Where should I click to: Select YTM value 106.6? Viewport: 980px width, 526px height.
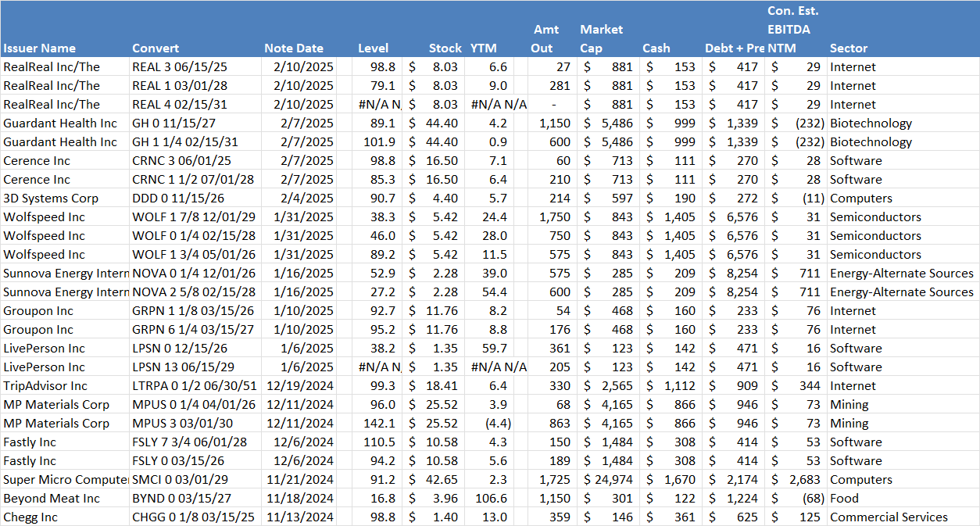pos(491,499)
